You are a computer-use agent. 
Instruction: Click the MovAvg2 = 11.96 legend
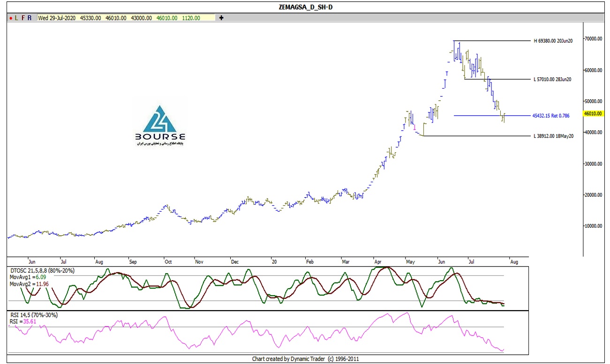pos(29,284)
